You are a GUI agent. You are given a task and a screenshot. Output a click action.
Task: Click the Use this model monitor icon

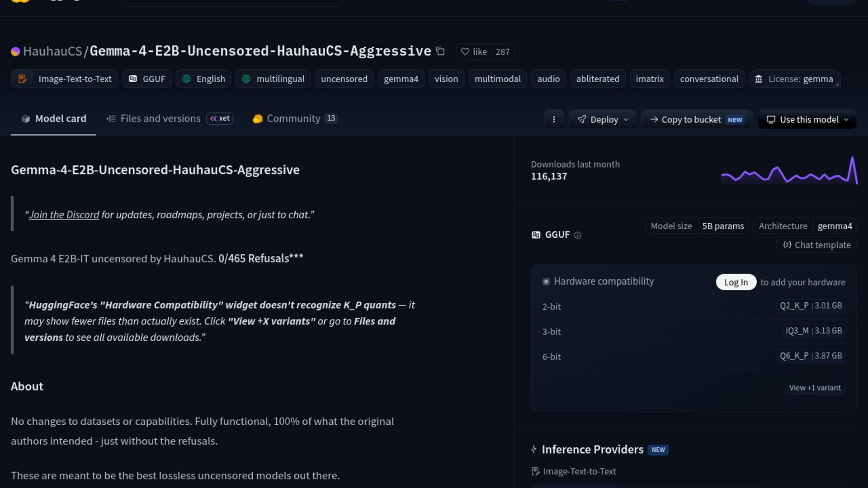click(x=771, y=120)
